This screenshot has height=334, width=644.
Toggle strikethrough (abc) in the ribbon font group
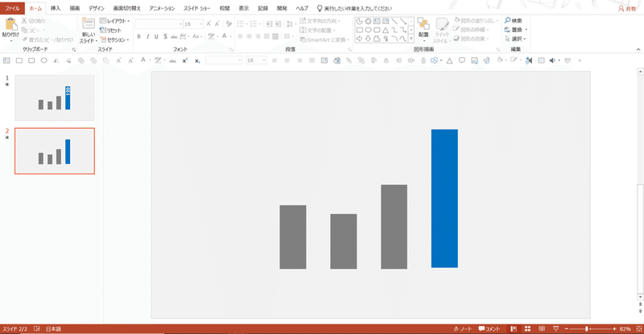tap(174, 36)
